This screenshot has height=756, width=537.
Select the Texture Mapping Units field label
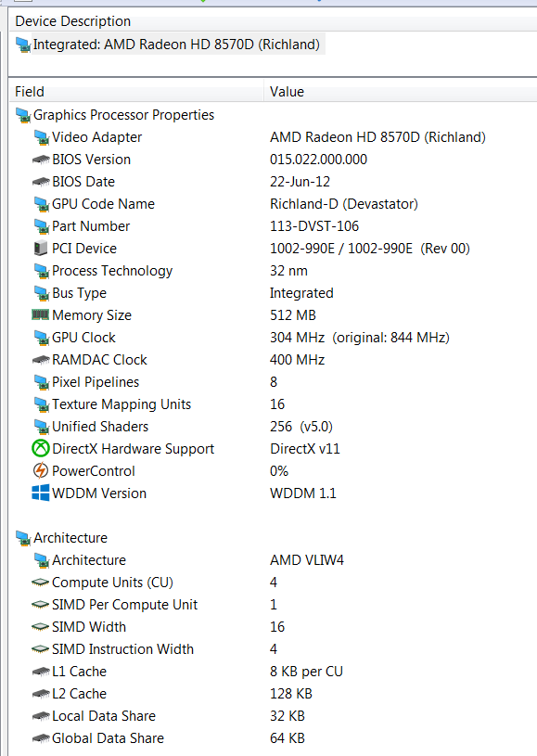[x=121, y=404]
